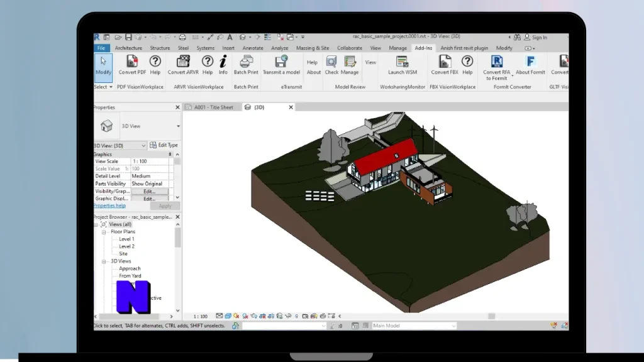Select the Site floor plan
The height and width of the screenshot is (362, 644).
pyautogui.click(x=123, y=254)
